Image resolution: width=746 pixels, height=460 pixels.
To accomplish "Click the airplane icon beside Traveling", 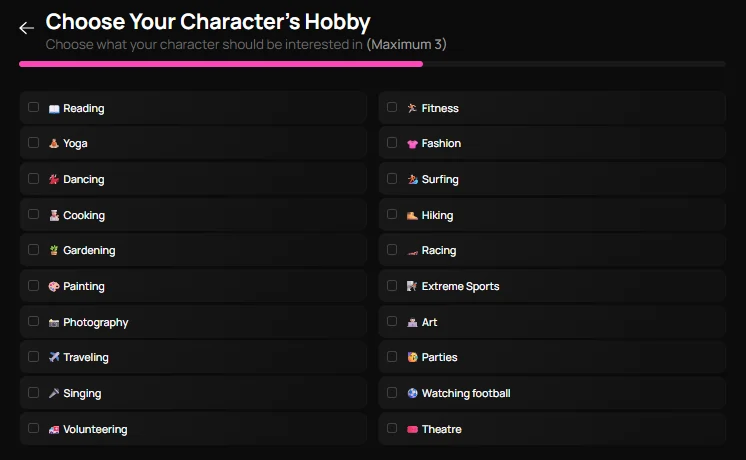I will [54, 358].
